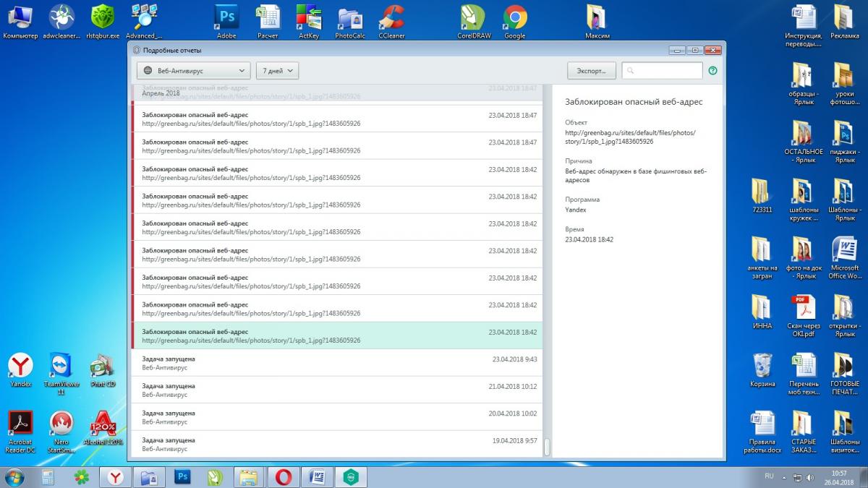Screen dimensions: 868x488
Task: Open the CorelDRAW desktop shortcut
Action: [475, 21]
